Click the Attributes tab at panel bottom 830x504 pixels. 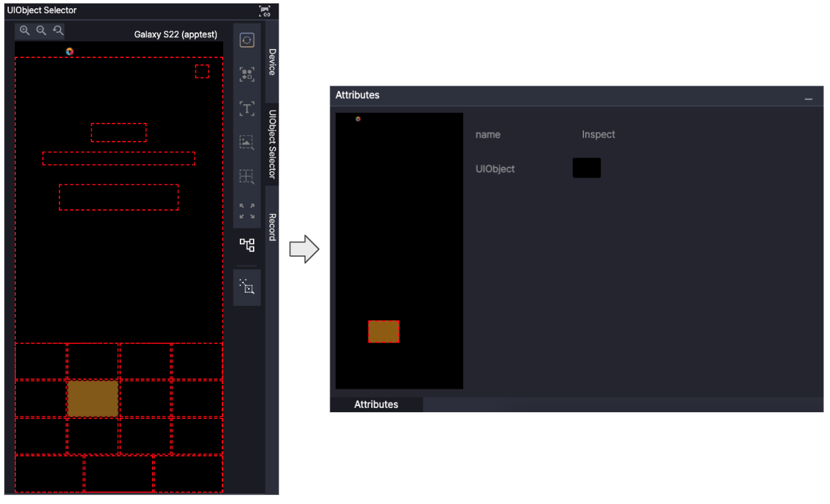[x=376, y=405]
